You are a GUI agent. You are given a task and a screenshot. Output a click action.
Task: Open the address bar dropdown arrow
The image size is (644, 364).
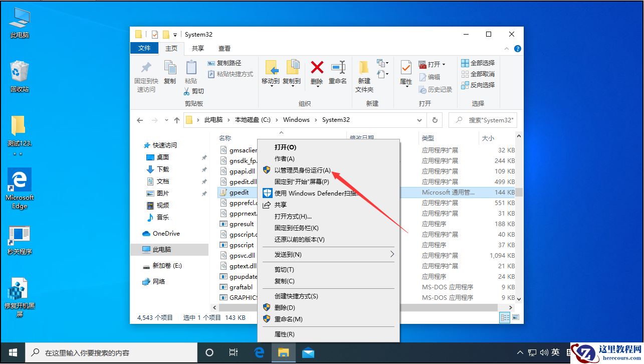tap(420, 120)
